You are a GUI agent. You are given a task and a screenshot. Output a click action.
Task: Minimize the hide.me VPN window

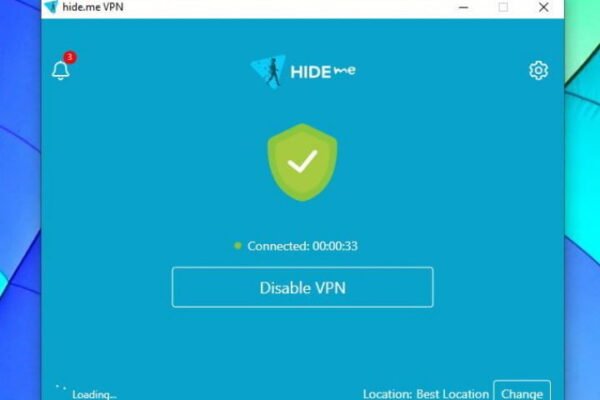(463, 7)
